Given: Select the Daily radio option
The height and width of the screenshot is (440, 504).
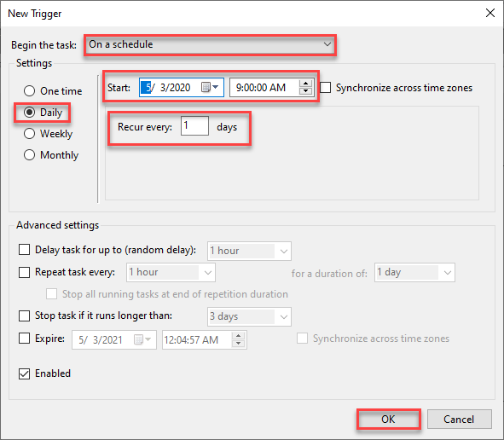Looking at the screenshot, I should 29,113.
